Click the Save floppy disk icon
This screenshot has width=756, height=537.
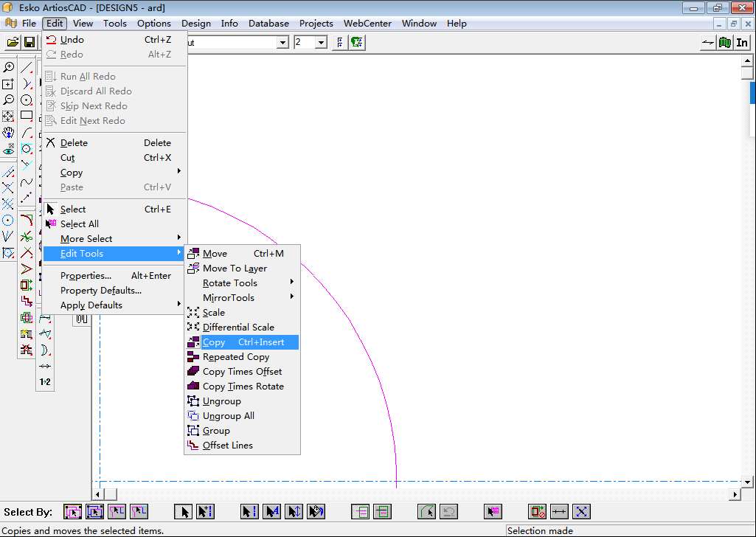[30, 43]
